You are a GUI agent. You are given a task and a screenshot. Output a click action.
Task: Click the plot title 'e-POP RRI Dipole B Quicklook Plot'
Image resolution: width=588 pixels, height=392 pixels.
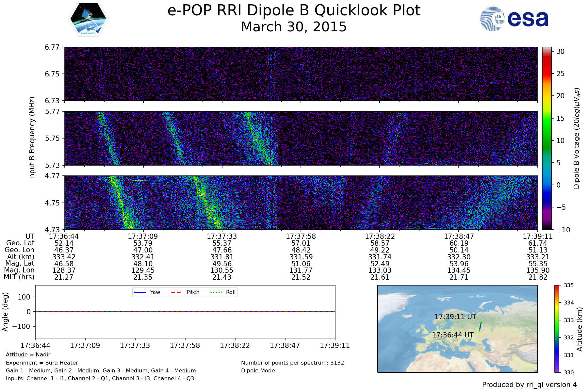pyautogui.click(x=294, y=10)
